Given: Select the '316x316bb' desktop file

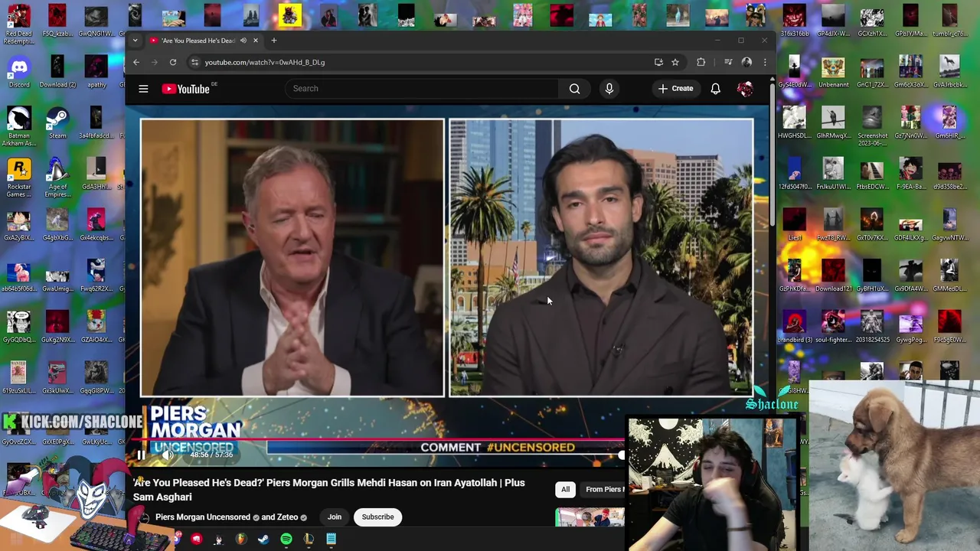Looking at the screenshot, I should pyautogui.click(x=794, y=21).
